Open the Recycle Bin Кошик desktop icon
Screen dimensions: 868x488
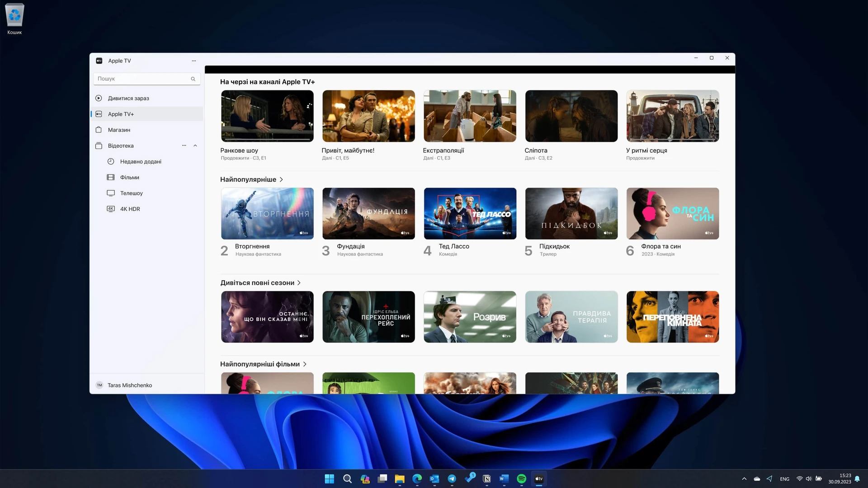(x=14, y=19)
